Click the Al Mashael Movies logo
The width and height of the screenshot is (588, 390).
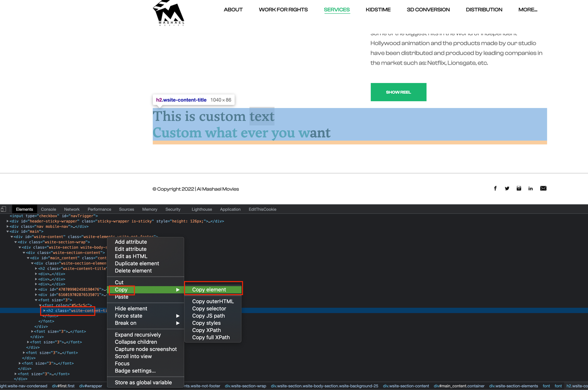(168, 12)
